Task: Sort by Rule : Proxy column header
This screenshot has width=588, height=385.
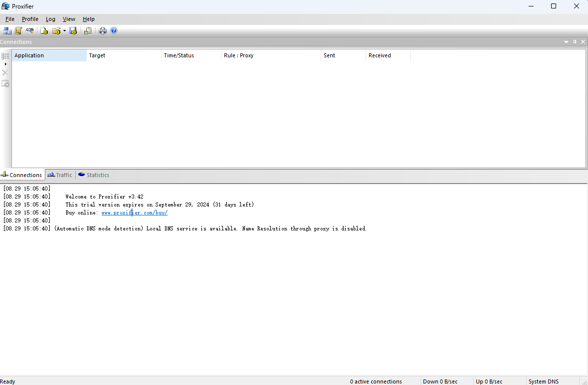Action: [271, 55]
